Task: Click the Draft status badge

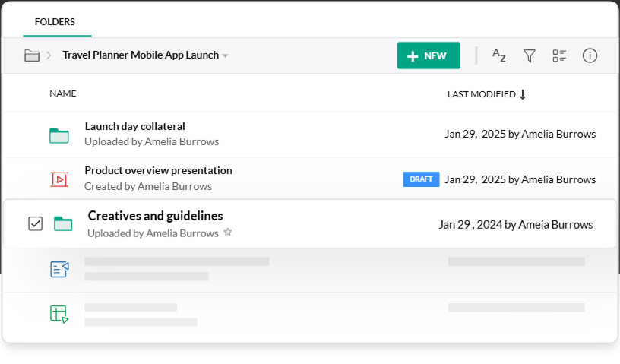Action: click(421, 179)
